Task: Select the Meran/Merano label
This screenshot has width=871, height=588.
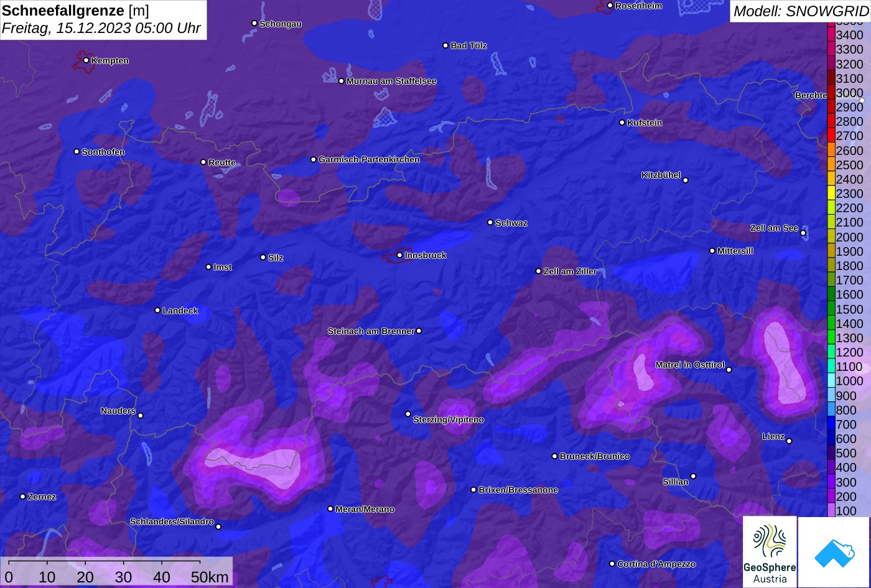Action: pos(365,509)
